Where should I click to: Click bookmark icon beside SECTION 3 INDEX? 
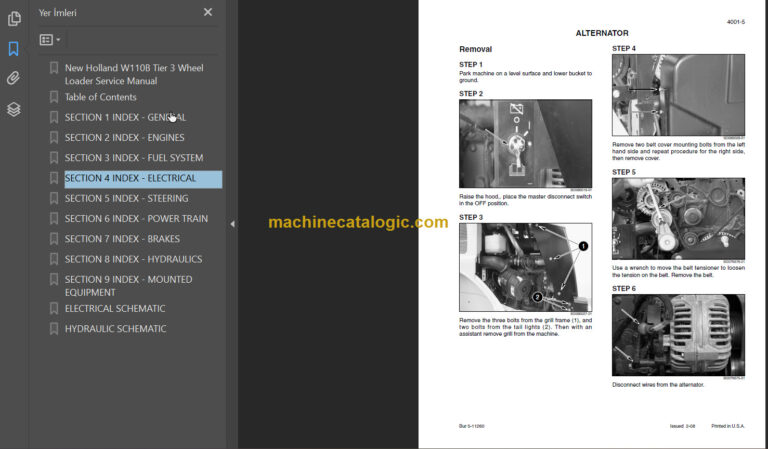(54, 158)
